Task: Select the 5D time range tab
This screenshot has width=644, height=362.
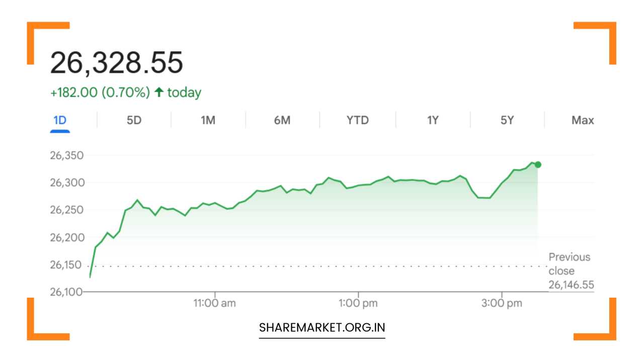Action: (x=134, y=120)
